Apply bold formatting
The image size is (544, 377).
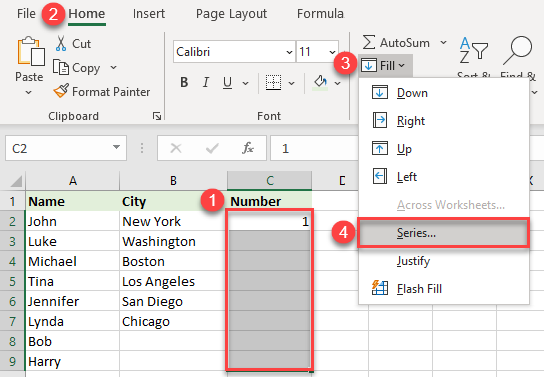click(x=184, y=83)
